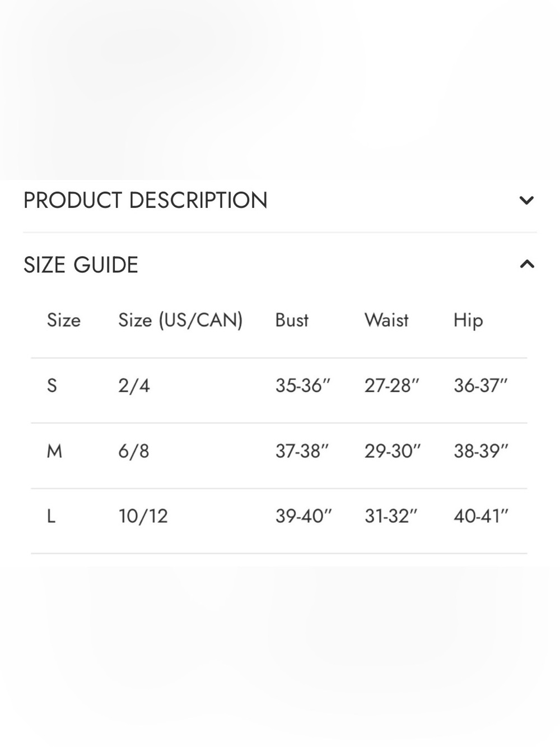Click the Bust column header
The width and height of the screenshot is (560, 747).
tap(292, 320)
